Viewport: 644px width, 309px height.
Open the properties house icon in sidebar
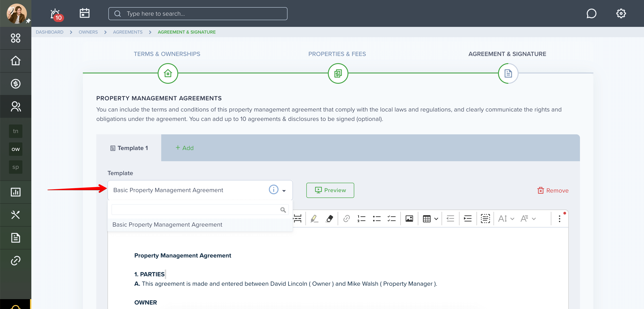click(x=15, y=61)
